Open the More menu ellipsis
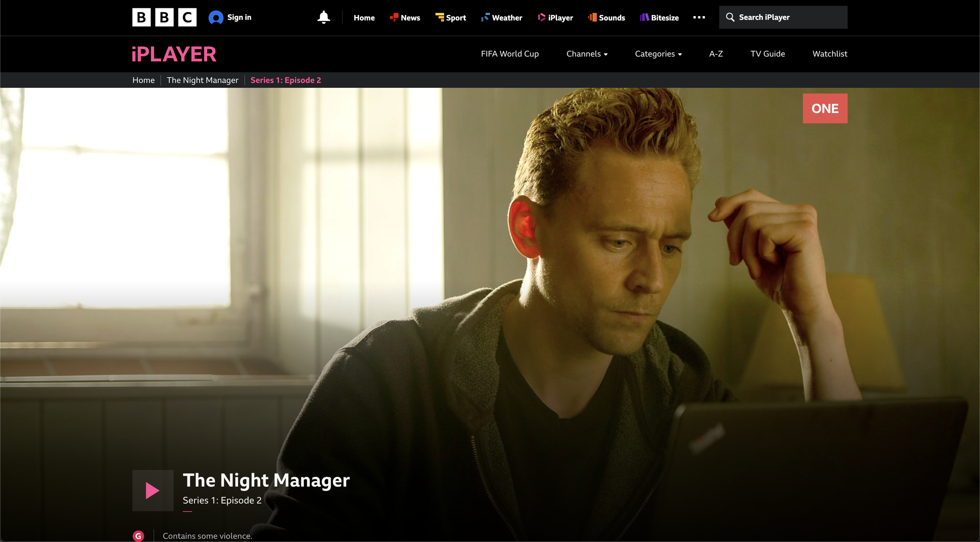The image size is (980, 542). point(699,17)
